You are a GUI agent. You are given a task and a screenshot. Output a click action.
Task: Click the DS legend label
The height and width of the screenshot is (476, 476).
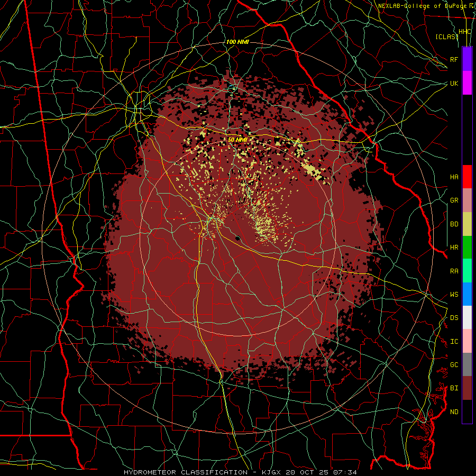coord(454,318)
